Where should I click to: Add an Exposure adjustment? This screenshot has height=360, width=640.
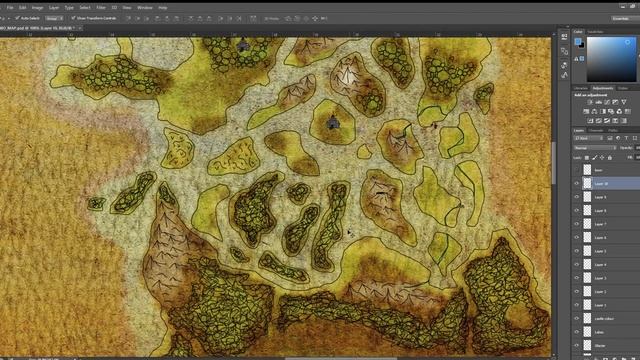point(616,102)
